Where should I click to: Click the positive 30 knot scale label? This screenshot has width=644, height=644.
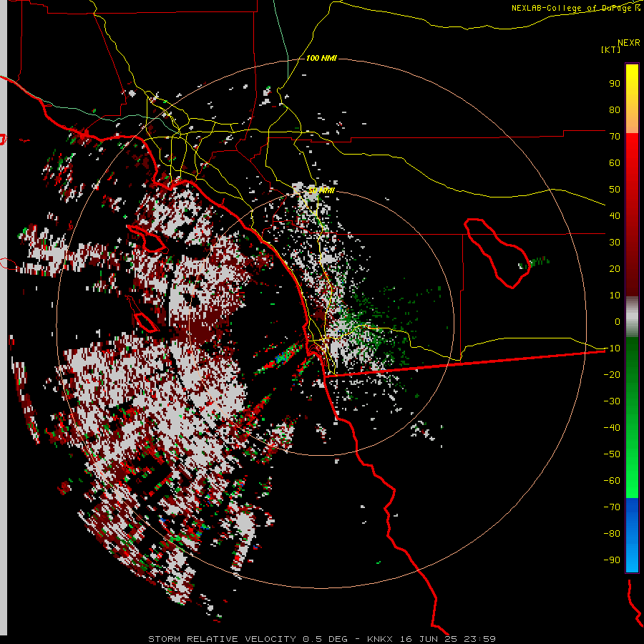pyautogui.click(x=615, y=243)
